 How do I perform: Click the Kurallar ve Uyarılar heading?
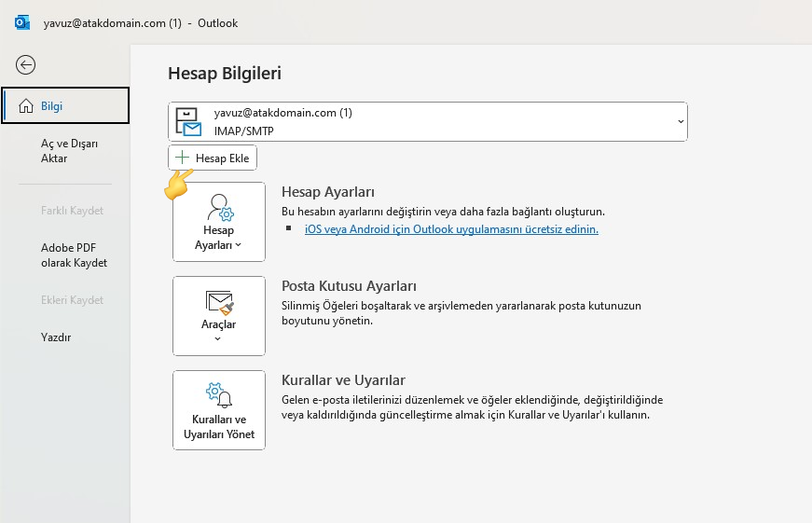point(343,380)
